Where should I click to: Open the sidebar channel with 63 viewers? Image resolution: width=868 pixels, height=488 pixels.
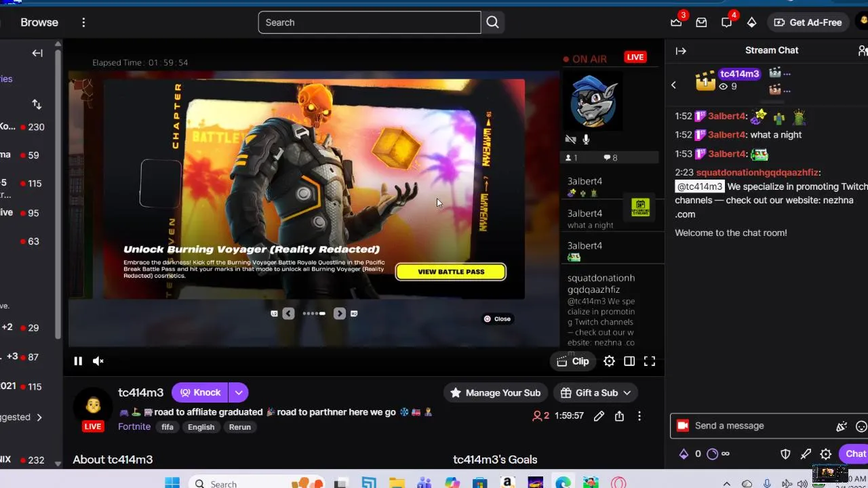click(x=27, y=241)
